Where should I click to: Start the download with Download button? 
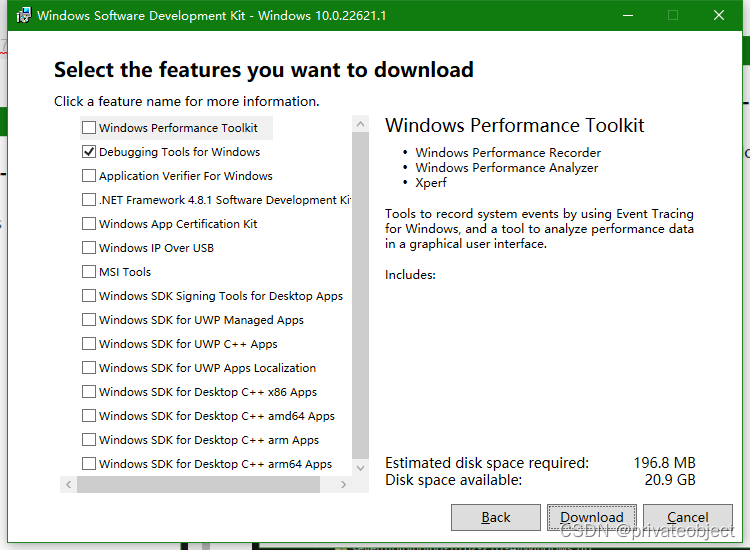tap(592, 517)
